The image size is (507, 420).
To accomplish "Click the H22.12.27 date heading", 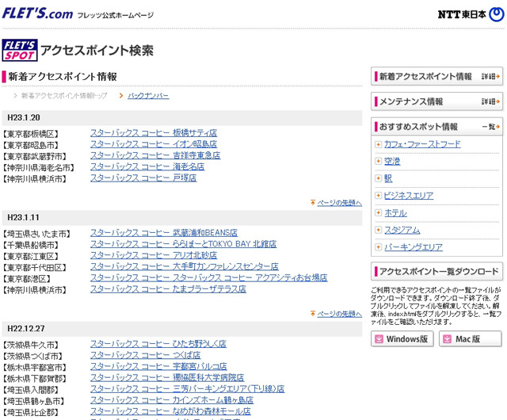I will tap(26, 328).
